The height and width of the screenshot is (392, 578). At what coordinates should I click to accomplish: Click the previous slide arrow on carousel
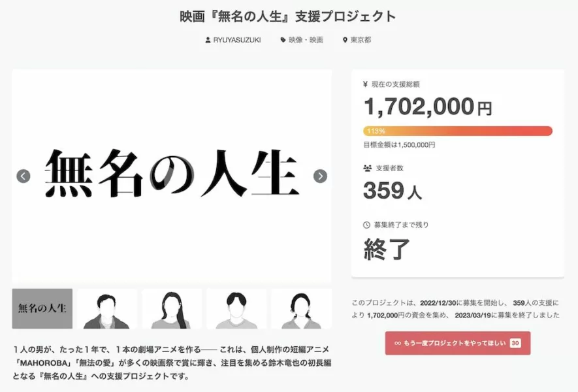24,176
